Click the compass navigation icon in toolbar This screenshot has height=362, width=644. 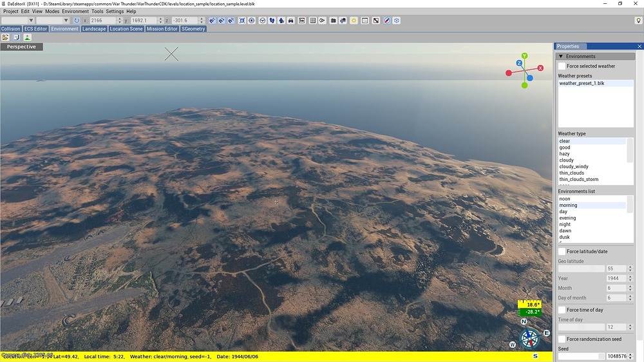pyautogui.click(x=386, y=20)
